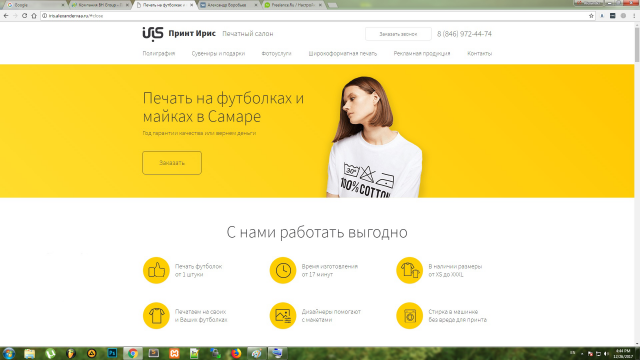Click the Заказать звонок button
640x360 pixels.
click(x=398, y=34)
